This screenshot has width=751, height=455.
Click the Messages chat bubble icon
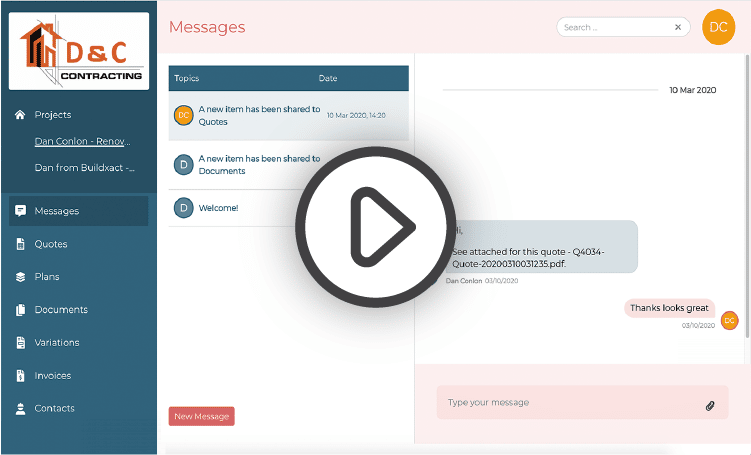[x=20, y=211]
